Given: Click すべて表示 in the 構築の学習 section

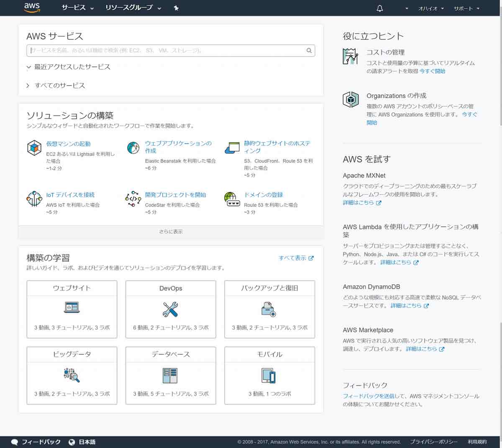Looking at the screenshot, I should point(293,258).
